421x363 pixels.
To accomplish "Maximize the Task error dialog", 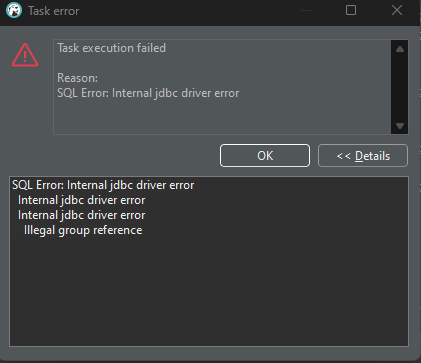I will [351, 10].
